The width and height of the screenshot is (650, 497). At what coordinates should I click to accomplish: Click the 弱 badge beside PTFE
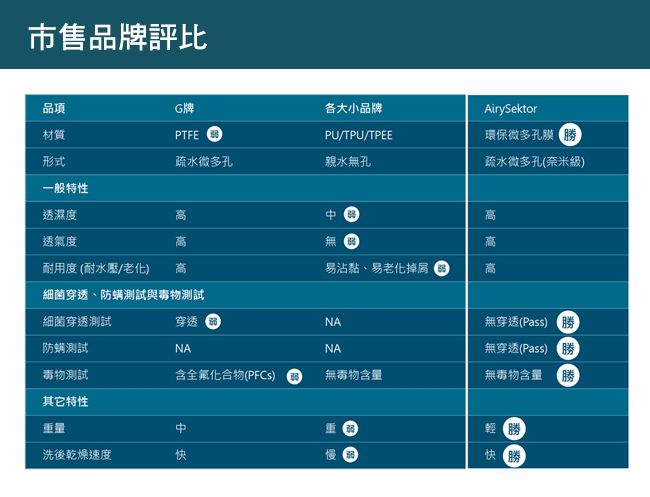(x=214, y=134)
